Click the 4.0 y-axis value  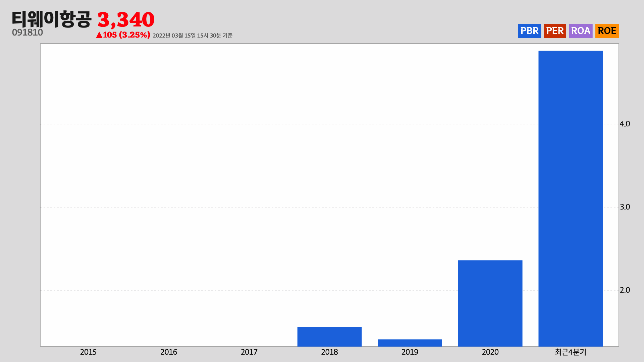click(625, 124)
